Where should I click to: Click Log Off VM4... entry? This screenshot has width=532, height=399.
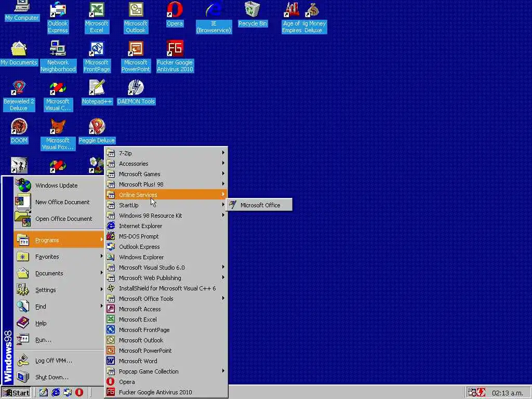[x=59, y=361]
